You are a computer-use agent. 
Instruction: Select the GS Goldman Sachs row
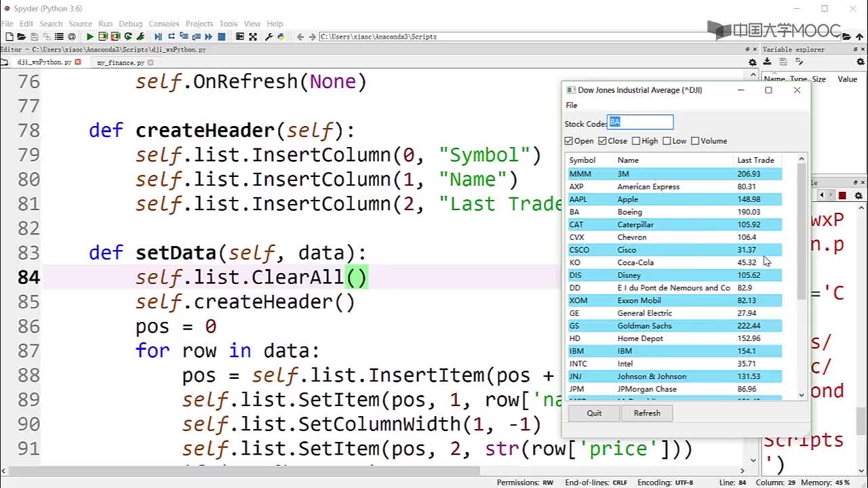675,325
